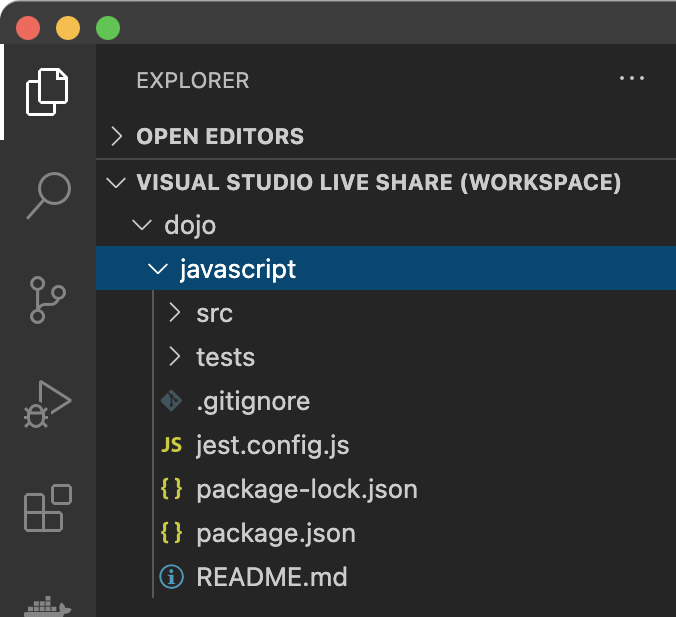Close the window with red button
Screen dimensions: 676x617
click(28, 28)
